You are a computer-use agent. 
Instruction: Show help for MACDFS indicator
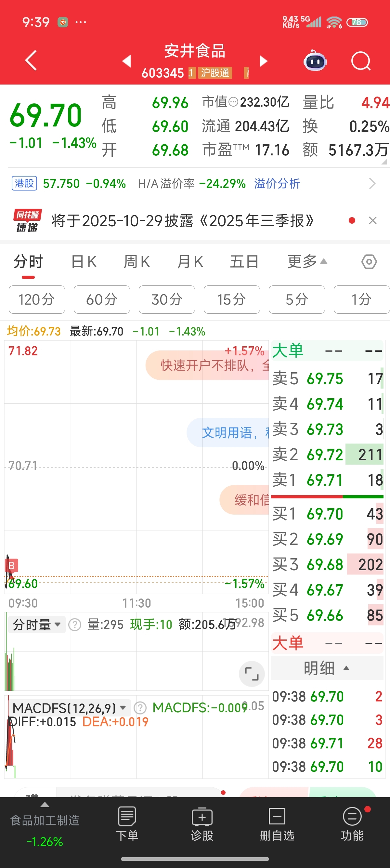(140, 708)
